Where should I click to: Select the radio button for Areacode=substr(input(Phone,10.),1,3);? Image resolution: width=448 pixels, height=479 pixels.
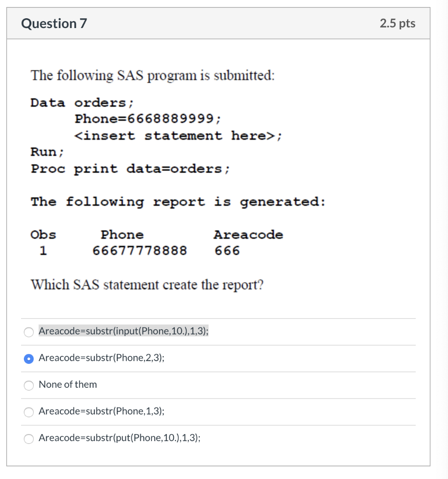point(29,332)
